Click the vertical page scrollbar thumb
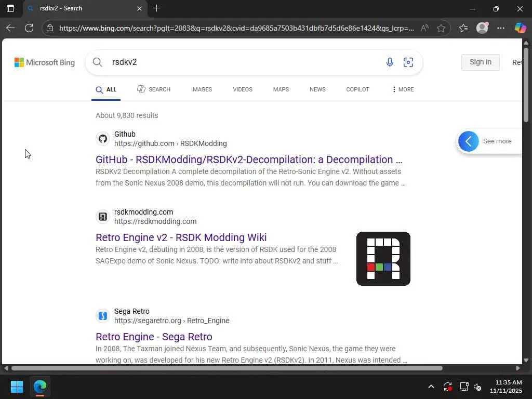The image size is (532, 399). point(526,85)
